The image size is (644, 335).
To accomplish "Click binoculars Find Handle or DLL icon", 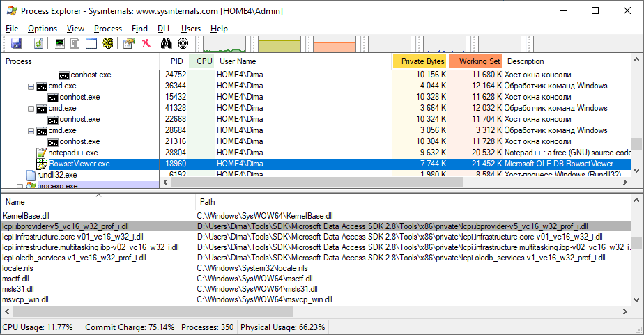I will pyautogui.click(x=167, y=43).
